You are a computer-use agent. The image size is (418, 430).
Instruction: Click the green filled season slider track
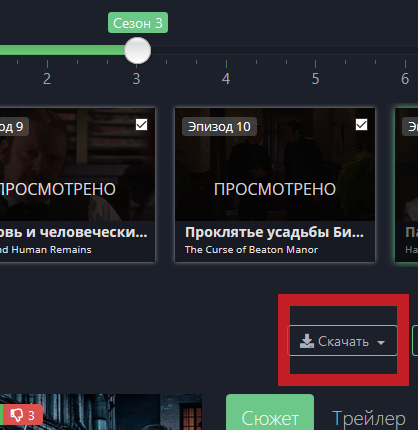point(62,50)
